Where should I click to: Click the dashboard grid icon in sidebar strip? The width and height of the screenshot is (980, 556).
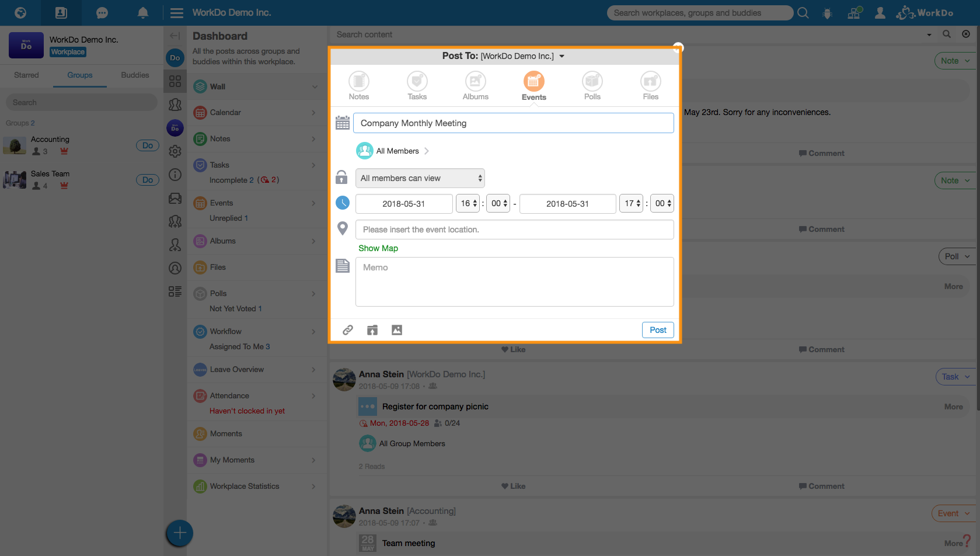click(175, 81)
